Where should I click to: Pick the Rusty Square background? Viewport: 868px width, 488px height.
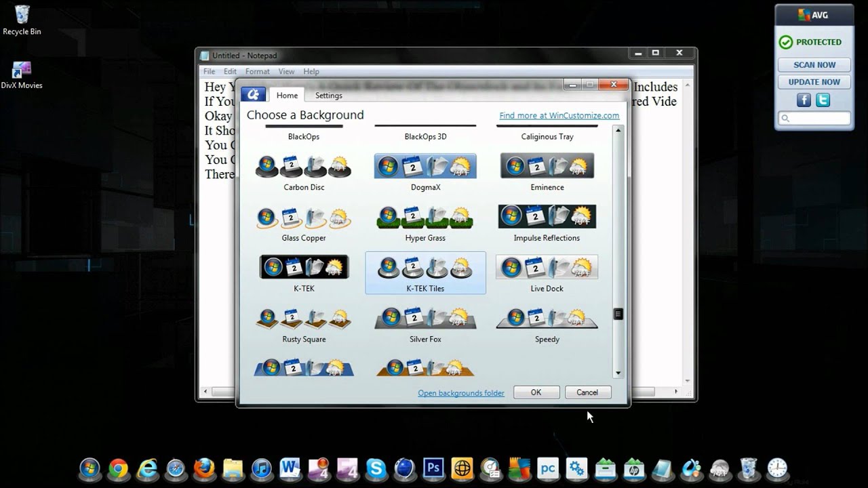tap(304, 324)
